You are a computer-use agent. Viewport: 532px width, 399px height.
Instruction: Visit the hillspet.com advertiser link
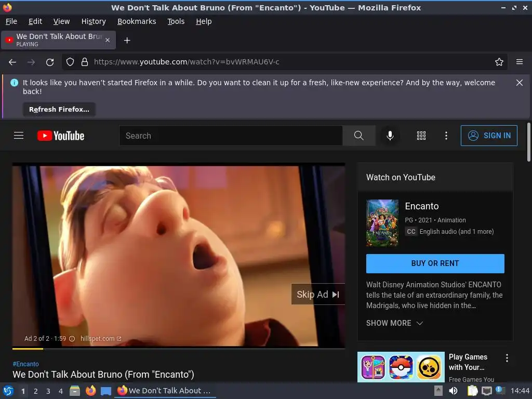point(101,339)
